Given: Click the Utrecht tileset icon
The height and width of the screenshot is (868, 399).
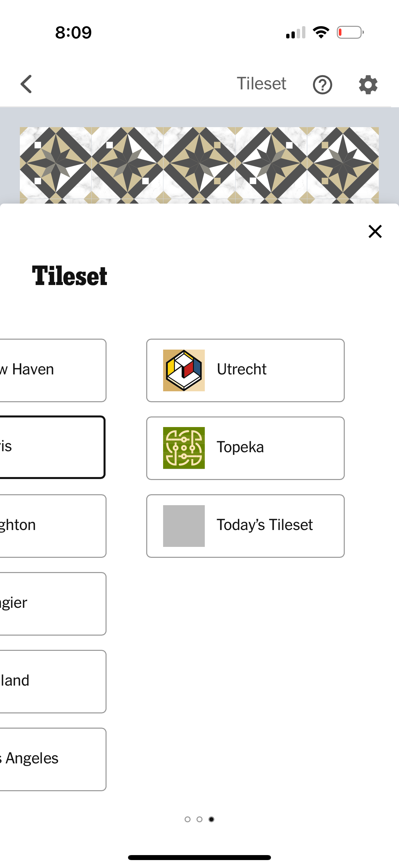Looking at the screenshot, I should 183,370.
